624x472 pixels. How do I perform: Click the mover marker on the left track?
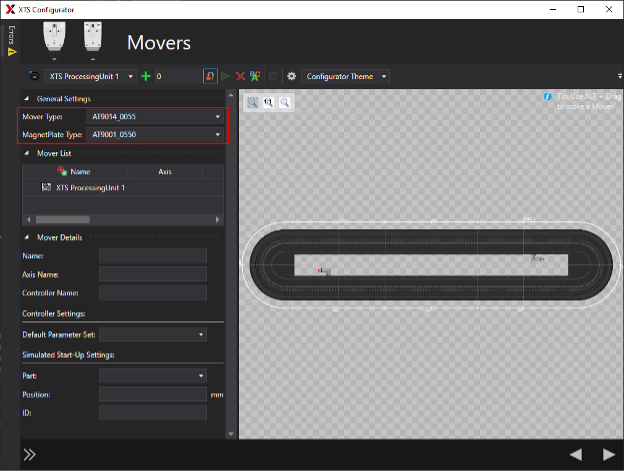pos(325,271)
